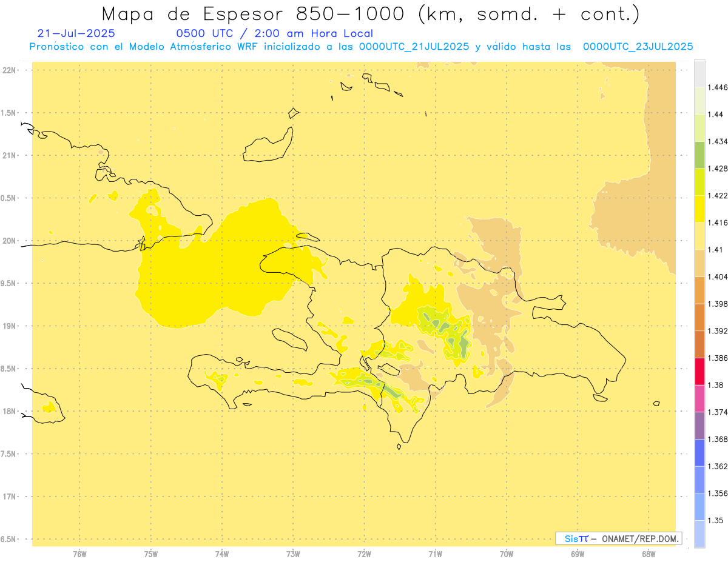Click the colorbar label 1.41
The width and height of the screenshot is (728, 562).
coord(716,249)
